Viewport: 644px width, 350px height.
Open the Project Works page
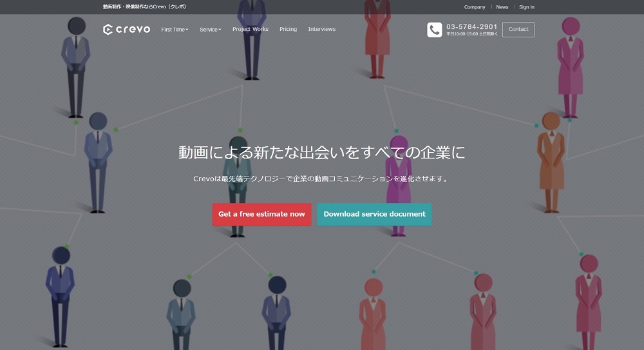tap(250, 29)
